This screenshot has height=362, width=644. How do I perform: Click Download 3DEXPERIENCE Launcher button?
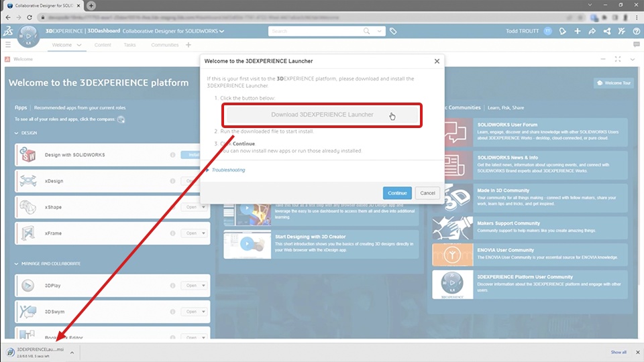pos(322,115)
